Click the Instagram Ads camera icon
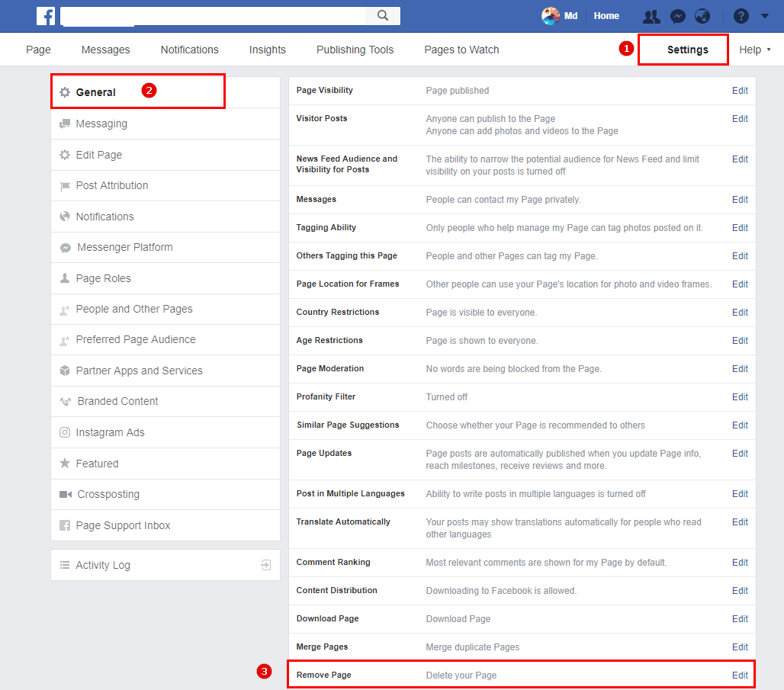This screenshot has height=690, width=784. (x=65, y=432)
